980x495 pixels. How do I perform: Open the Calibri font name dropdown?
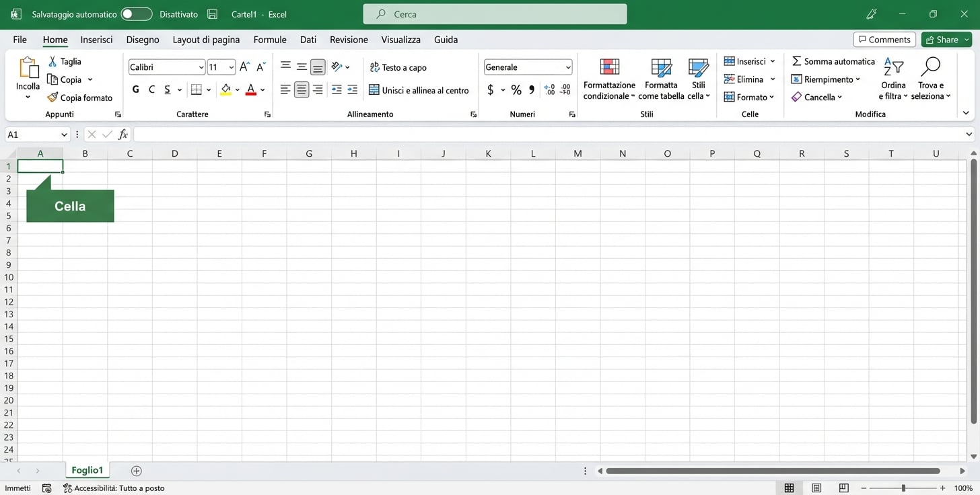pos(201,67)
